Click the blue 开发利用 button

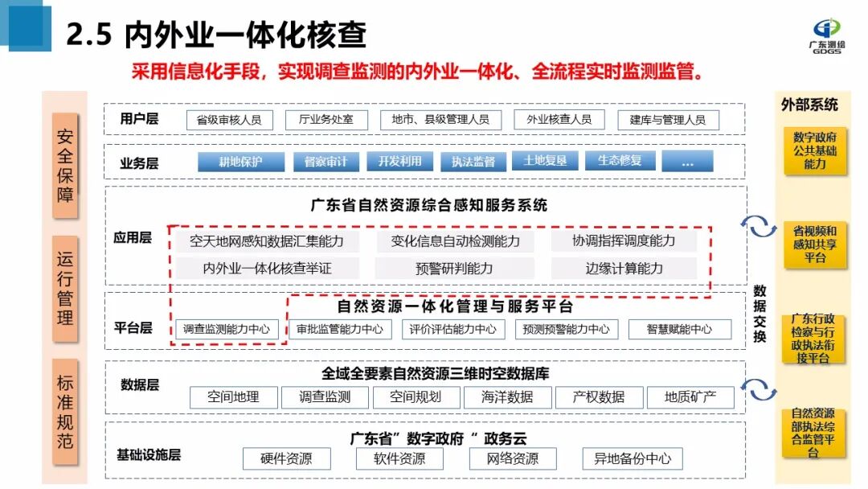pos(399,161)
